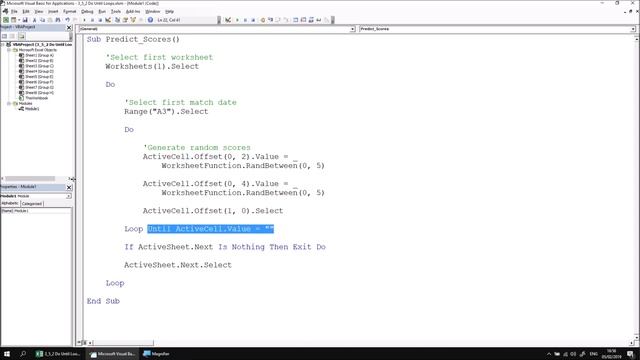
Task: Select Sheet5 (Group E) in project tree
Action: (x=39, y=77)
